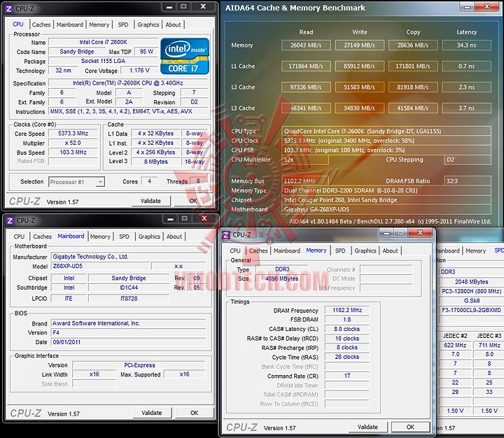Open the Processor #1 selection dropdown
Image resolution: width=504 pixels, height=438 pixels.
coord(100,182)
